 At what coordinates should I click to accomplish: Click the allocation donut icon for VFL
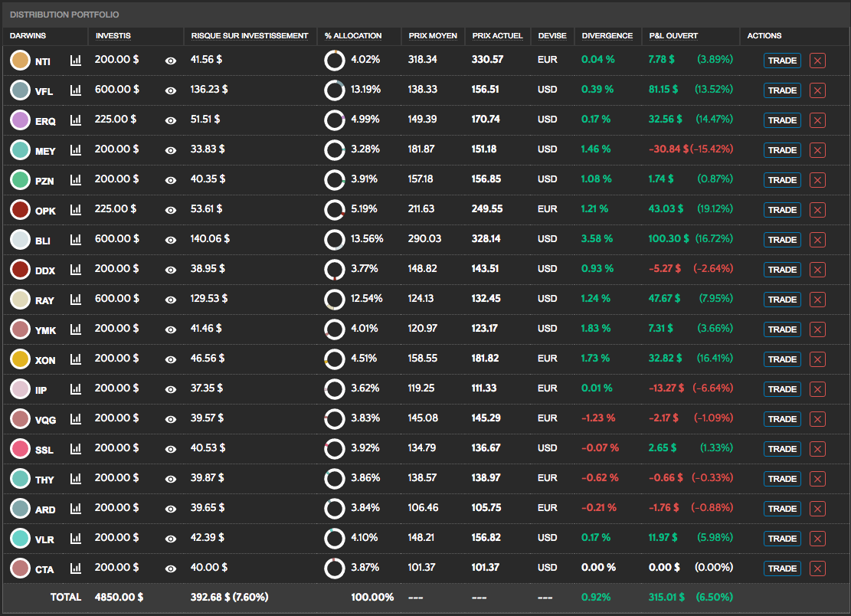tap(334, 90)
